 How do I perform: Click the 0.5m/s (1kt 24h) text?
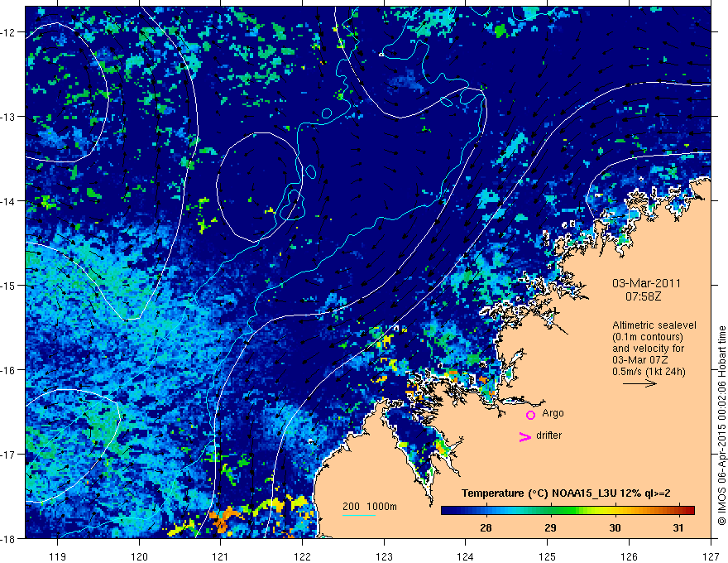(649, 372)
